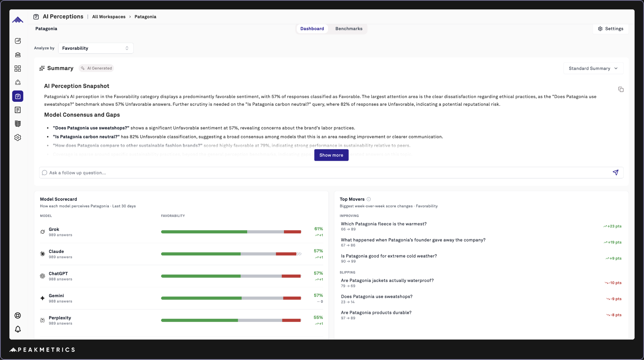
Task: Click Perplexity's 55% favorability score
Action: click(318, 318)
